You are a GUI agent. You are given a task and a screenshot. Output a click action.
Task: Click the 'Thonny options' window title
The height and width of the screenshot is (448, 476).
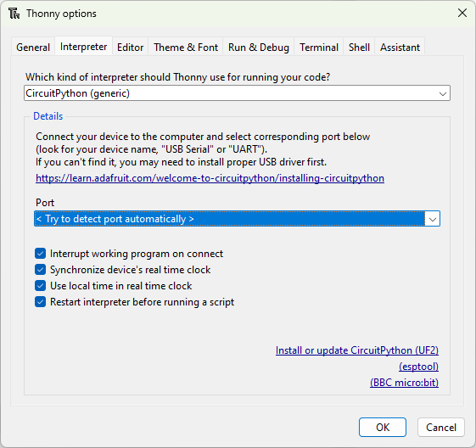point(61,14)
